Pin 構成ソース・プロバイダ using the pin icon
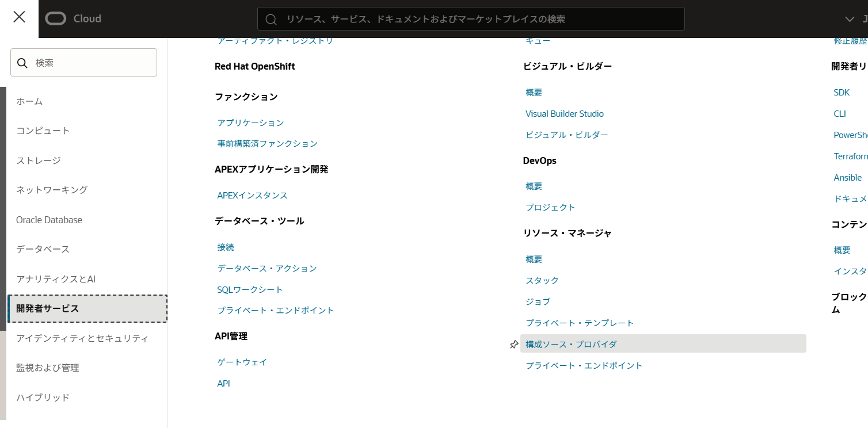Viewport: 868px width, 428px height. [x=514, y=344]
